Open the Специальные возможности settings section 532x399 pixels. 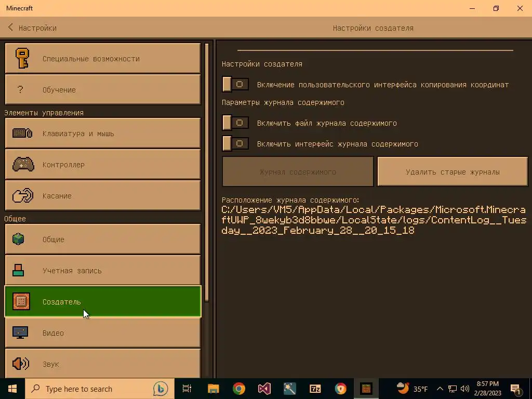[x=103, y=58]
